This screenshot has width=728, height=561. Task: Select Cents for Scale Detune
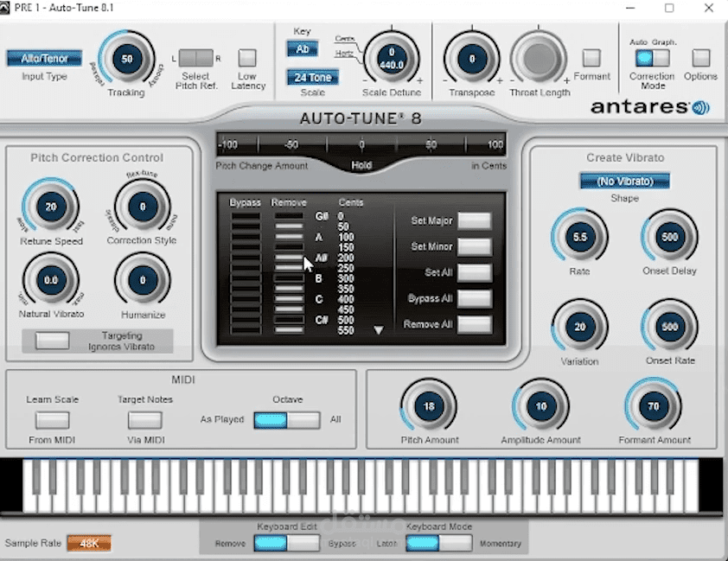point(344,39)
